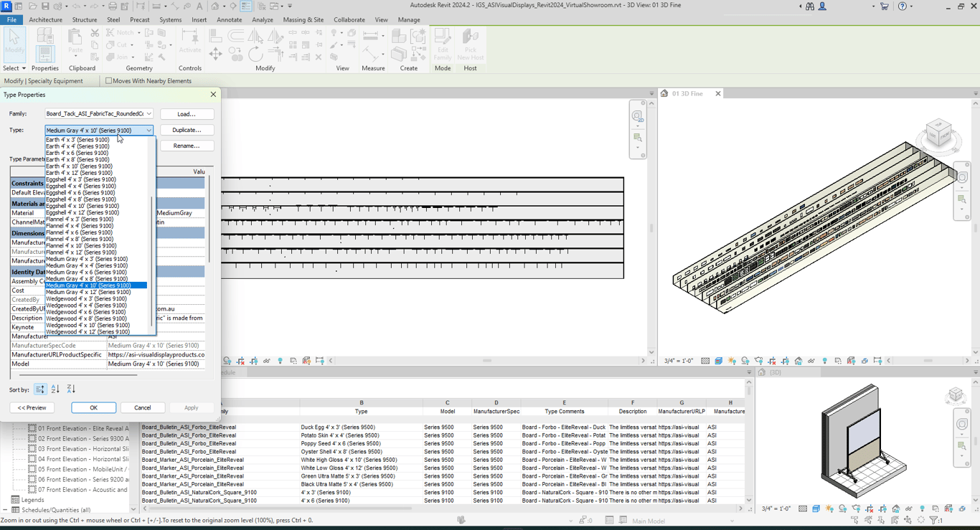Screen dimensions: 980x530
Task: Open the Annotate ribbon tab
Action: point(230,20)
